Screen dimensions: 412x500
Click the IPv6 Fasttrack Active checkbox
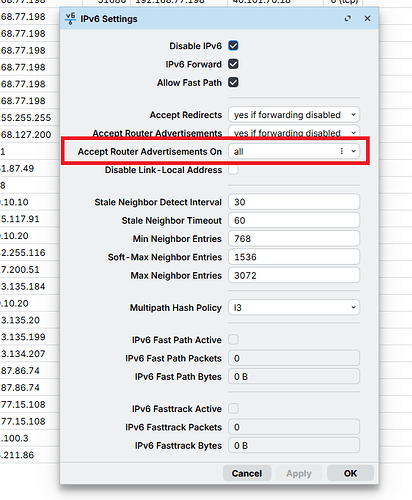233,408
